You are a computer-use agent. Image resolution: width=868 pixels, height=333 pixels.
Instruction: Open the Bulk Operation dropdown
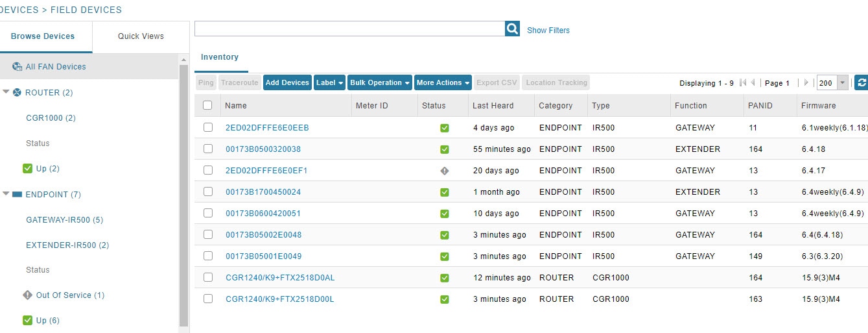pyautogui.click(x=380, y=82)
